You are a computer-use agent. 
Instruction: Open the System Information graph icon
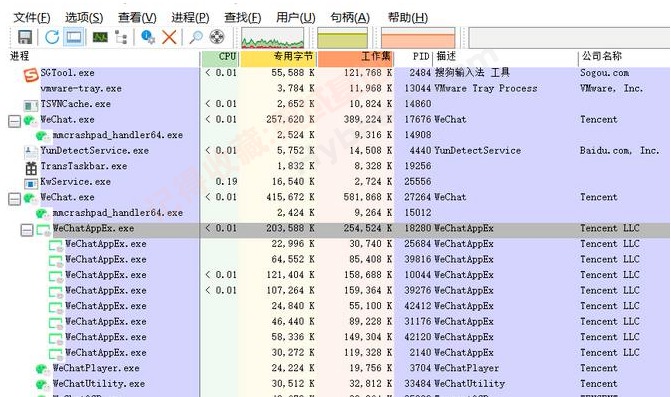point(100,37)
